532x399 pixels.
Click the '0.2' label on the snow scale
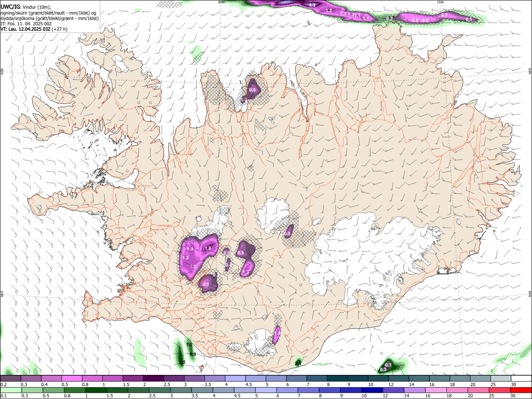3,384
